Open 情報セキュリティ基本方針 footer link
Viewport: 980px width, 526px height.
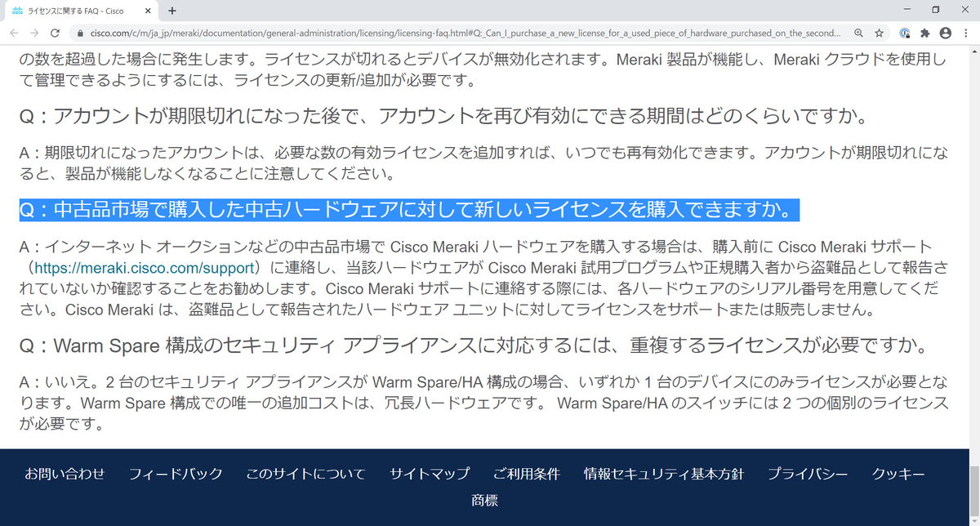[x=664, y=474]
